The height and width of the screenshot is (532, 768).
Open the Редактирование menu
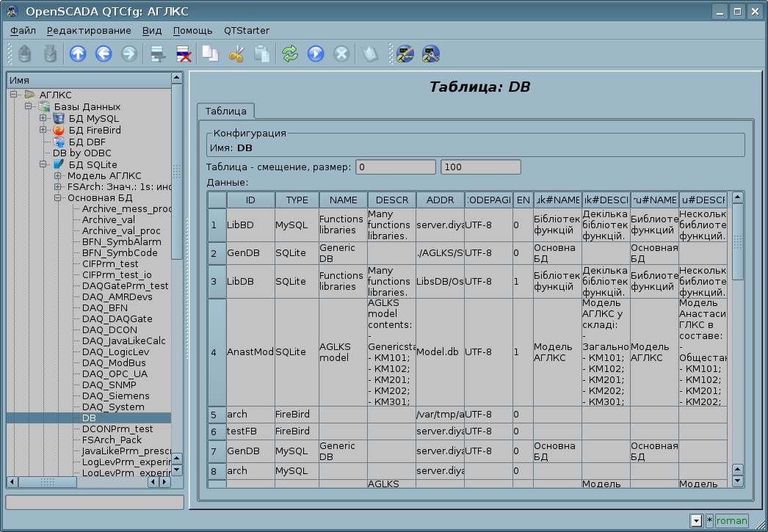tap(89, 30)
